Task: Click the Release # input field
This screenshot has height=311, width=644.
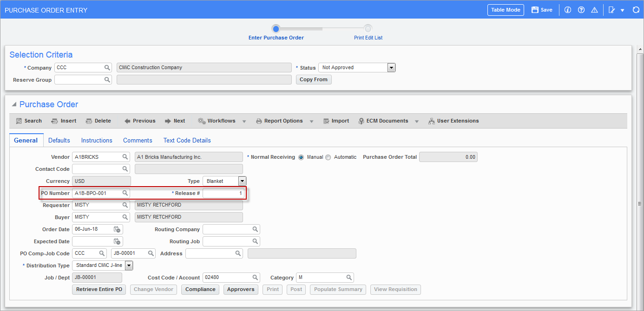Action: (223, 193)
